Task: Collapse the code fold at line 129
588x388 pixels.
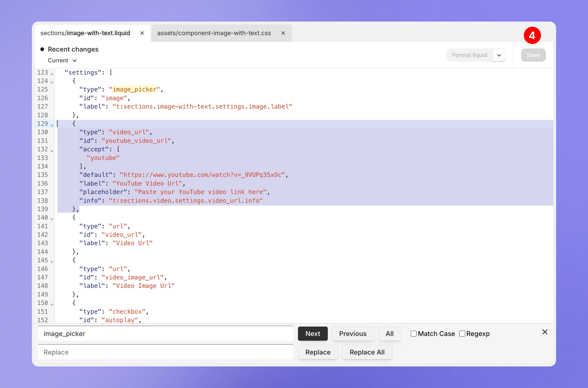Action: point(52,125)
